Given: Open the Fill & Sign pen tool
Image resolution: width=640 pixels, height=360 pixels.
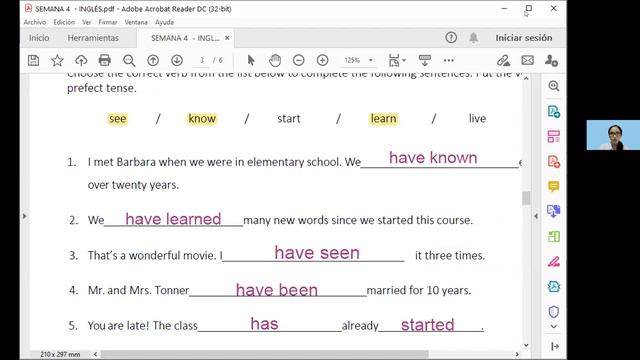Looking at the screenshot, I should [x=554, y=262].
